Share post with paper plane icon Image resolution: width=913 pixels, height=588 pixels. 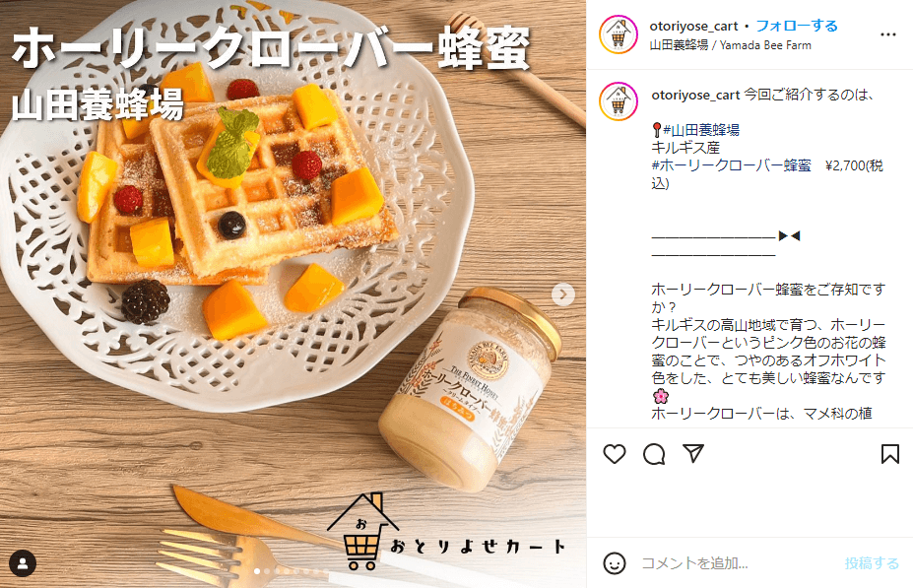(693, 453)
